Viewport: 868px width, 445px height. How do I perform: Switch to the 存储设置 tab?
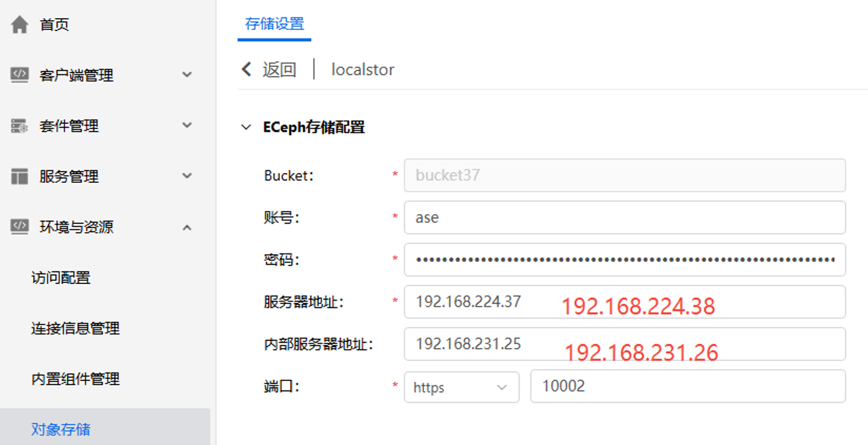[x=274, y=24]
